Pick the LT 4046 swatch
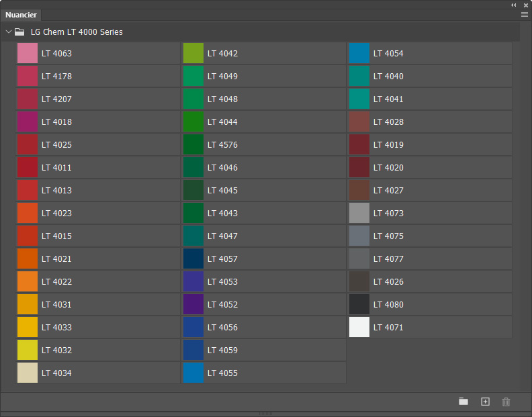The width and height of the screenshot is (532, 417). click(193, 167)
